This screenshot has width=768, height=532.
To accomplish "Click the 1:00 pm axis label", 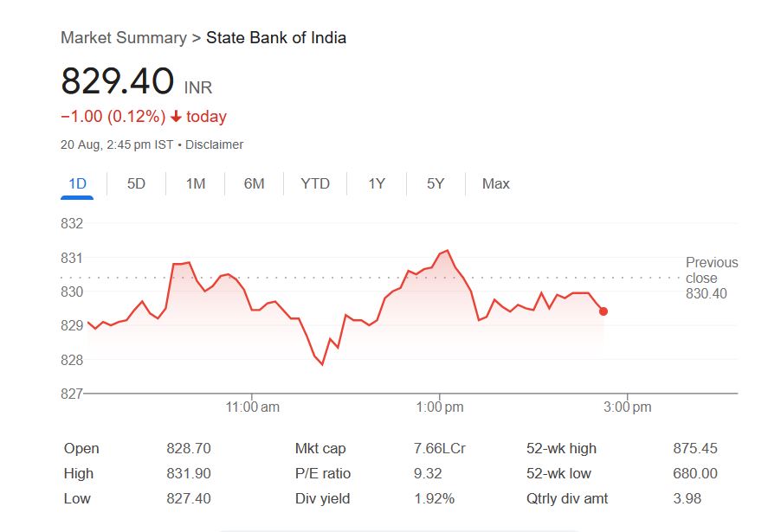I will pos(440,407).
